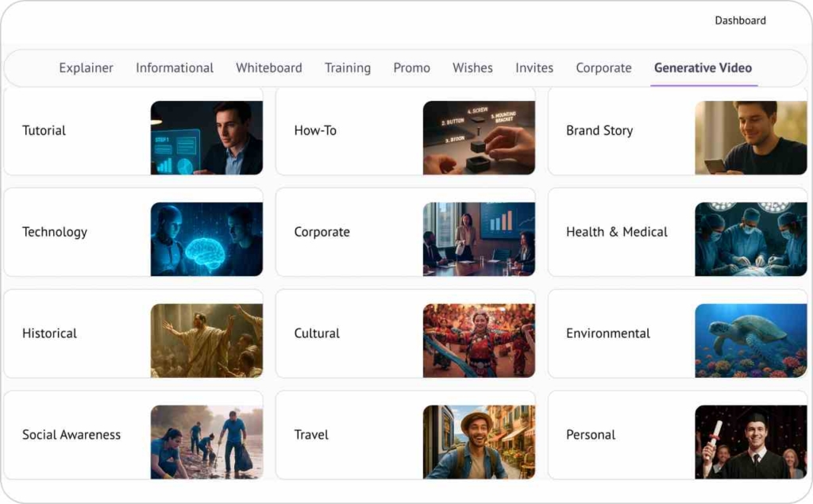The height and width of the screenshot is (504, 813).
Task: Switch to the Invites tab
Action: [534, 68]
